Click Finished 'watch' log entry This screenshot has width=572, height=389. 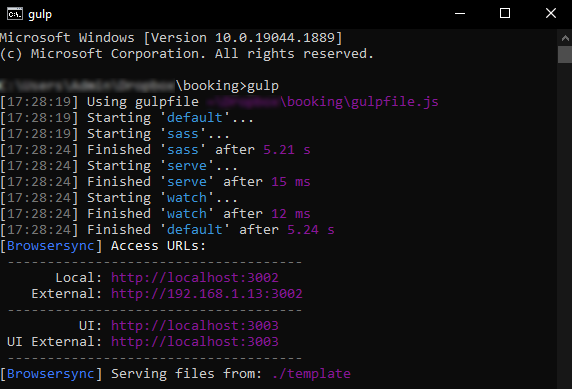[x=155, y=214]
